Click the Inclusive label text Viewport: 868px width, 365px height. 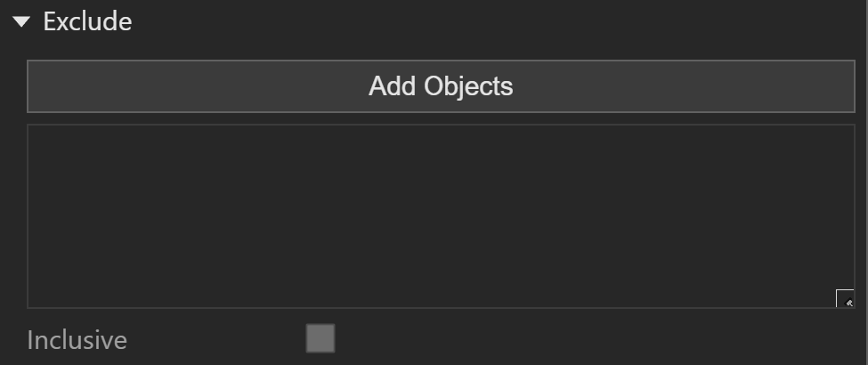(77, 339)
